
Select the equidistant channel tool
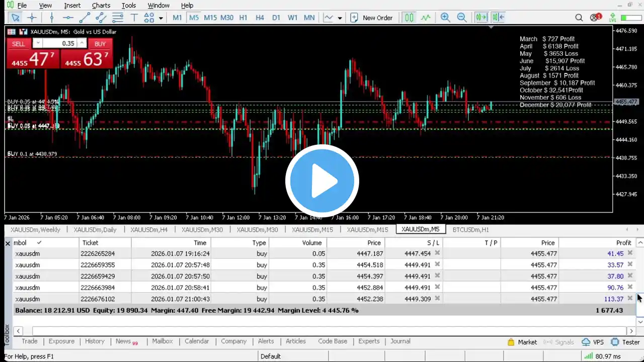click(101, 18)
